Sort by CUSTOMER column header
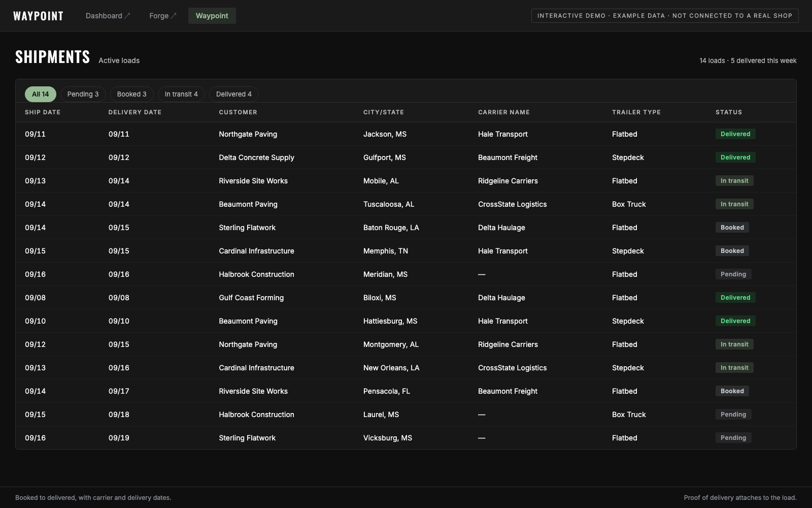 click(238, 112)
